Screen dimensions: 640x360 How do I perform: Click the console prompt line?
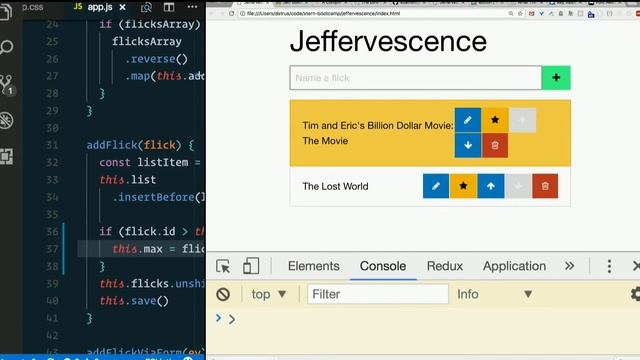click(x=424, y=319)
